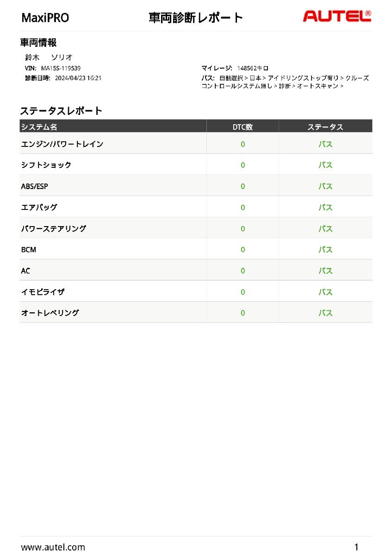Click the ABS/ESP system name
The width and height of the screenshot is (392, 556).
coord(35,186)
